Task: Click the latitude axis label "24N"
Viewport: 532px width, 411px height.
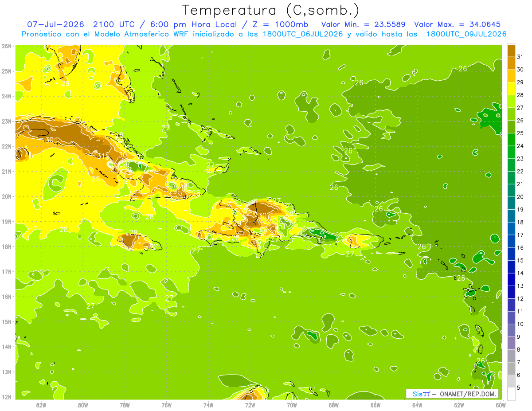Action: coord(6,96)
